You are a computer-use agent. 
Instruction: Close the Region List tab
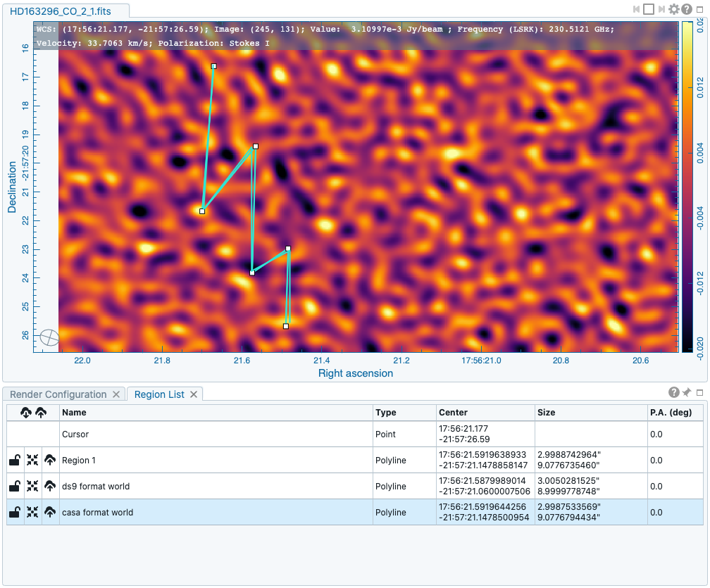pyautogui.click(x=195, y=394)
